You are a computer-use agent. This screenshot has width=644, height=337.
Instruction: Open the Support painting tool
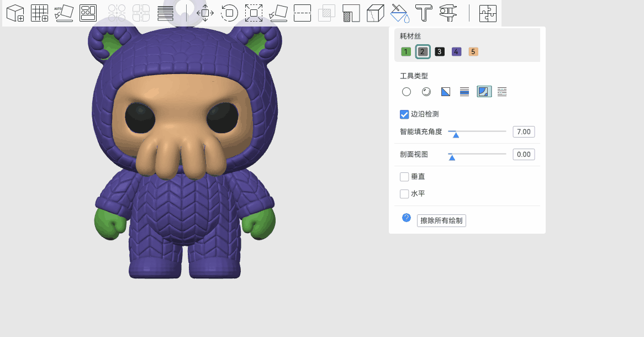351,13
